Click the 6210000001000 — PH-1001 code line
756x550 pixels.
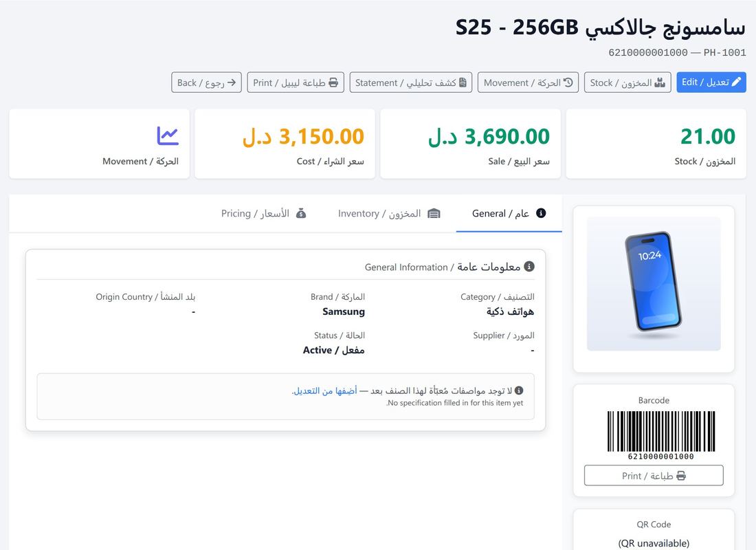point(678,52)
